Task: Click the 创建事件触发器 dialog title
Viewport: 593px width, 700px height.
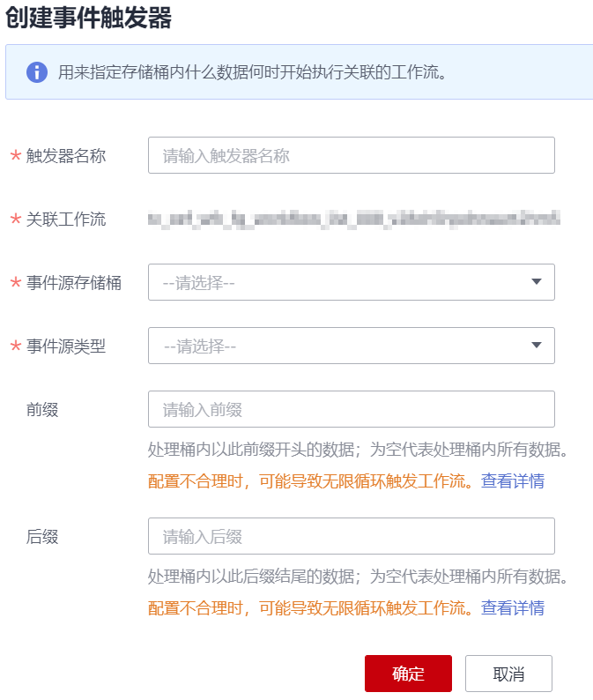Action: pos(88,18)
